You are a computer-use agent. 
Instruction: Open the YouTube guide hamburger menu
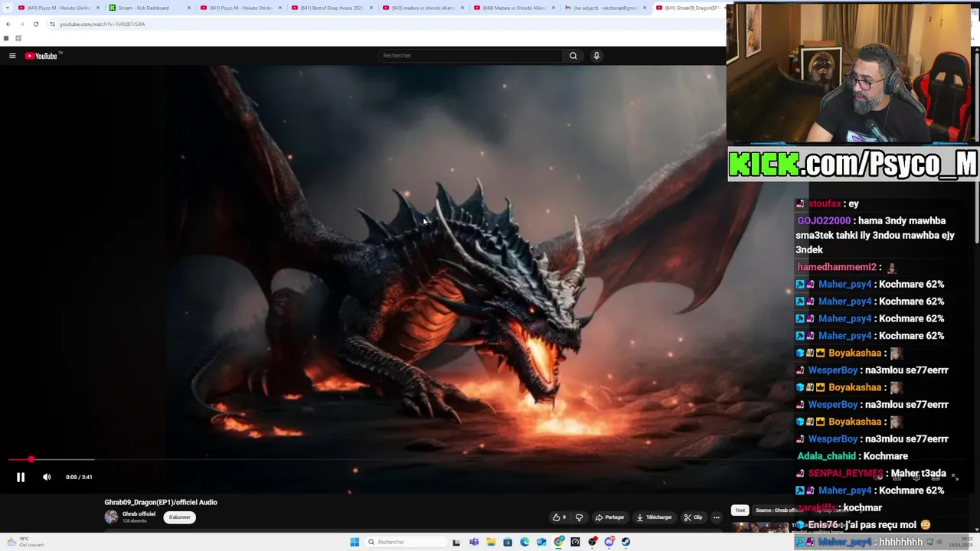tap(12, 56)
